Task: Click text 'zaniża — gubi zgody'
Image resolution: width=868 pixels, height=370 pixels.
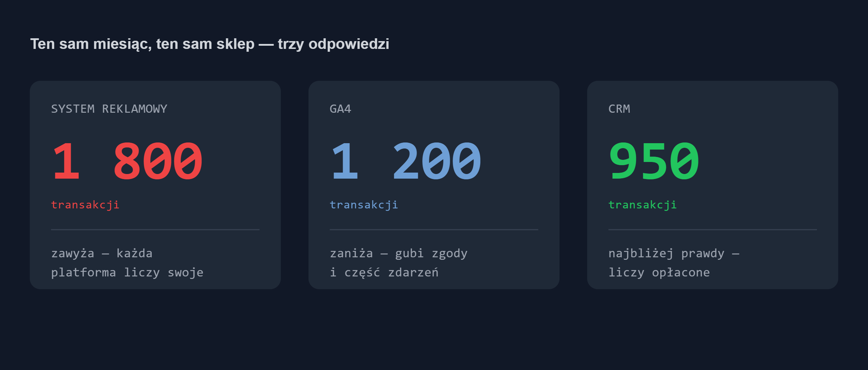Action: click(x=399, y=254)
